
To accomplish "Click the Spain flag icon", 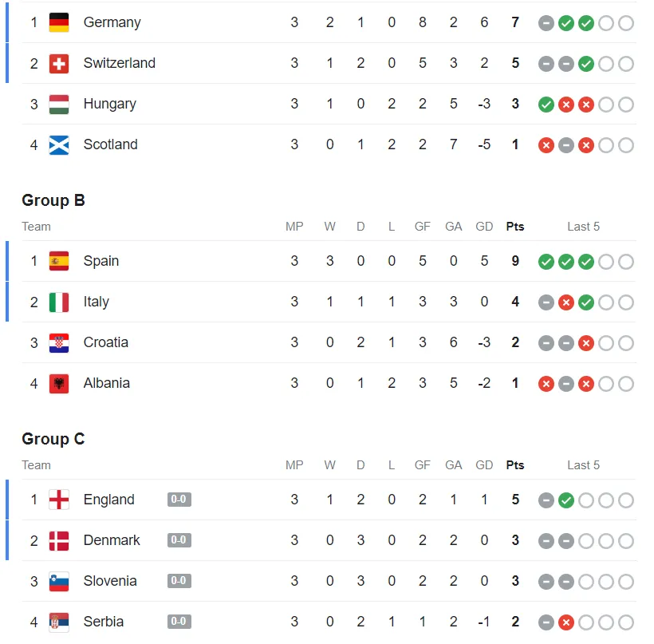I will (59, 261).
